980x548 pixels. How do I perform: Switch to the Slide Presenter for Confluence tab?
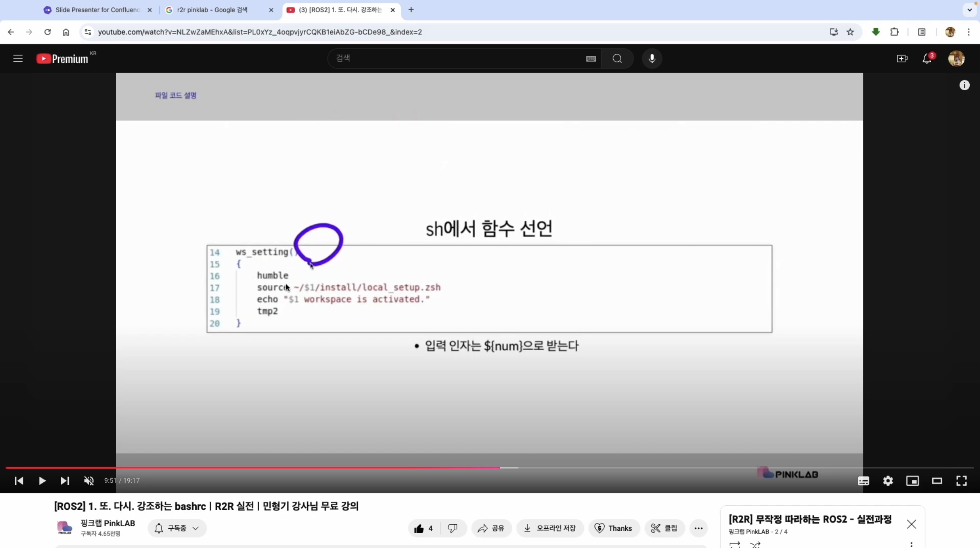97,10
